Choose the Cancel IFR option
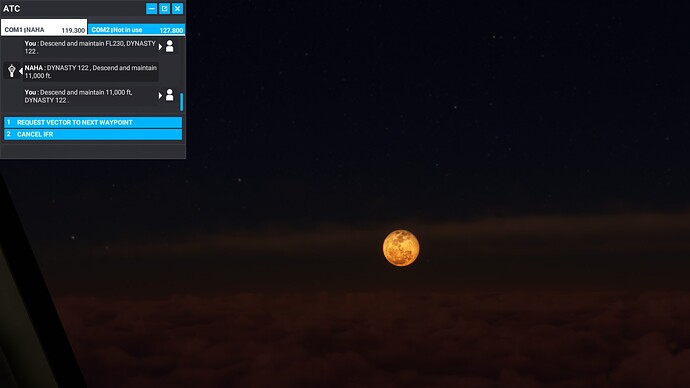Image resolution: width=690 pixels, height=388 pixels. [93, 134]
